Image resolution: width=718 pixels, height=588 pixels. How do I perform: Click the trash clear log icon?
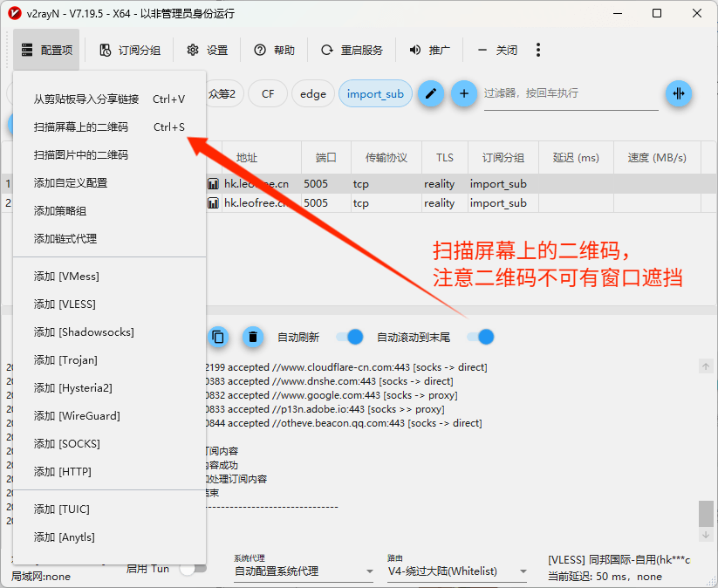click(253, 338)
